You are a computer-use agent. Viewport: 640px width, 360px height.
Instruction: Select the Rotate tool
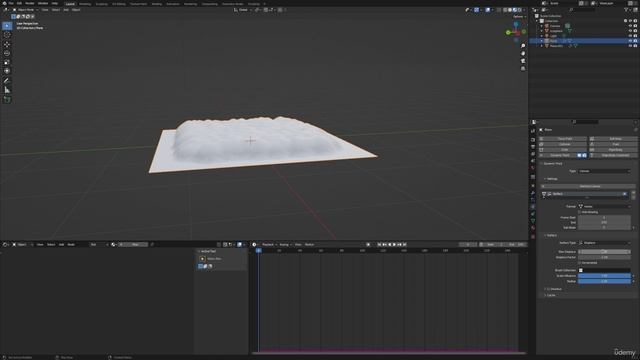click(x=7, y=53)
